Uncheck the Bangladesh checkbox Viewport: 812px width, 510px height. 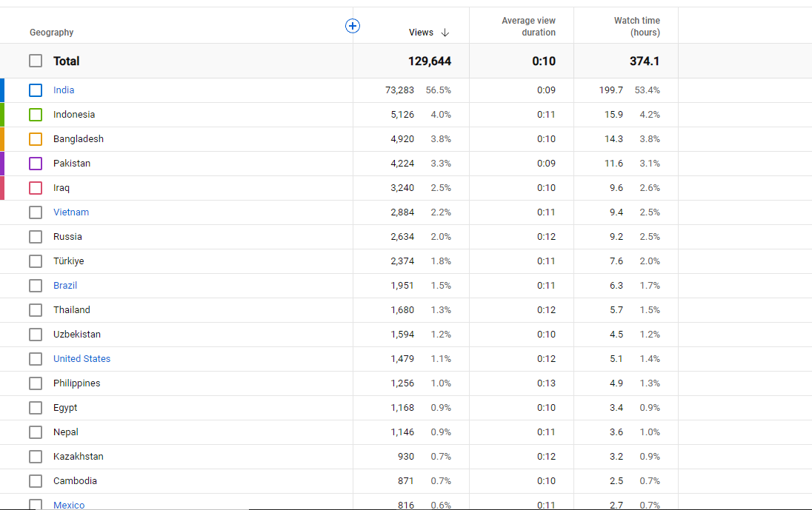tap(36, 139)
